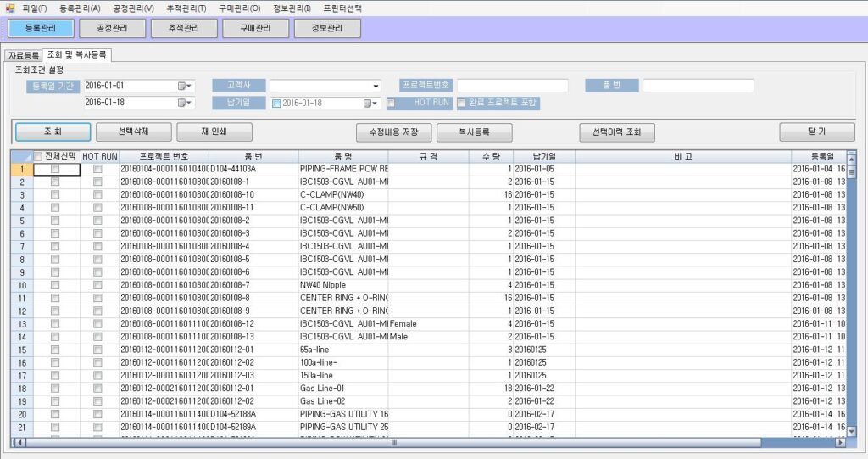
Task: Open calendar picker for the end registration date
Action: 186,103
